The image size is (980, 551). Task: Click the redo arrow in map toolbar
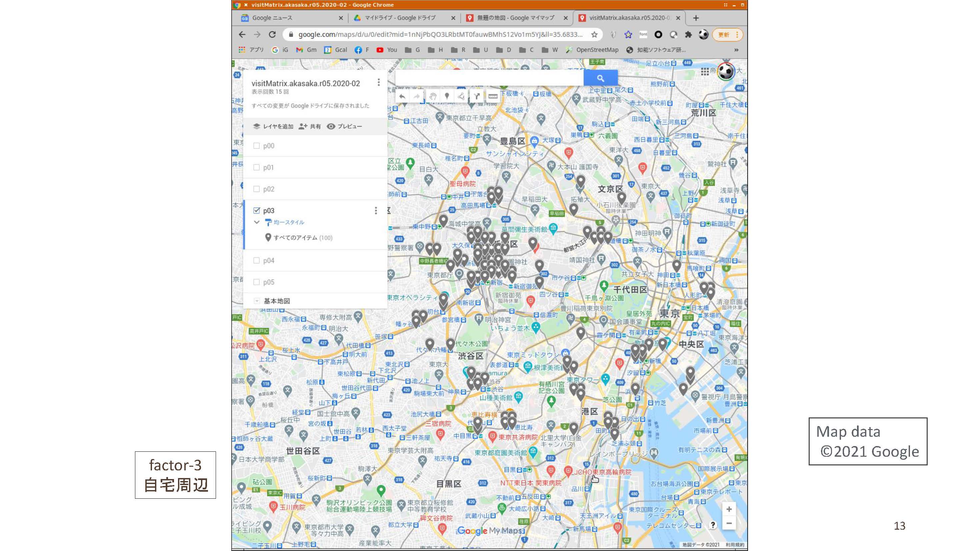click(x=417, y=97)
